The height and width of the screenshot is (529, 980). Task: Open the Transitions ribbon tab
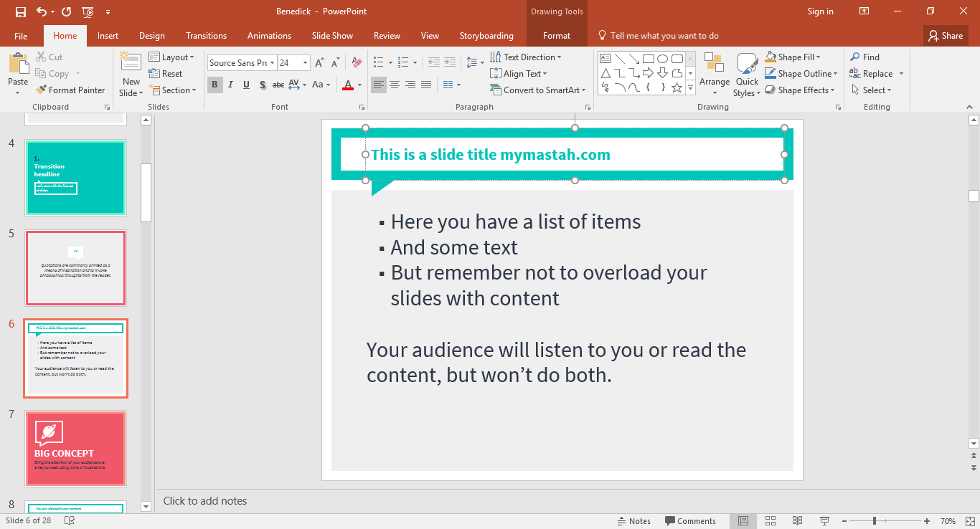(x=206, y=36)
